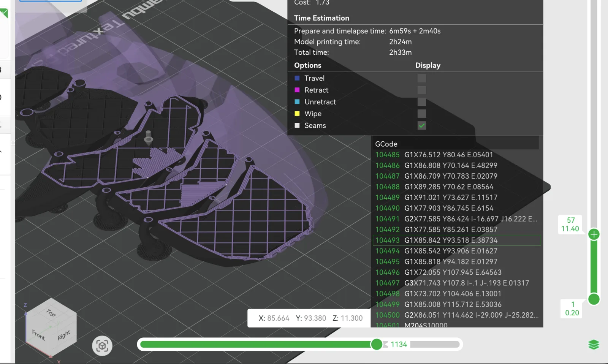Disable the Seams display checkbox

coord(421,125)
